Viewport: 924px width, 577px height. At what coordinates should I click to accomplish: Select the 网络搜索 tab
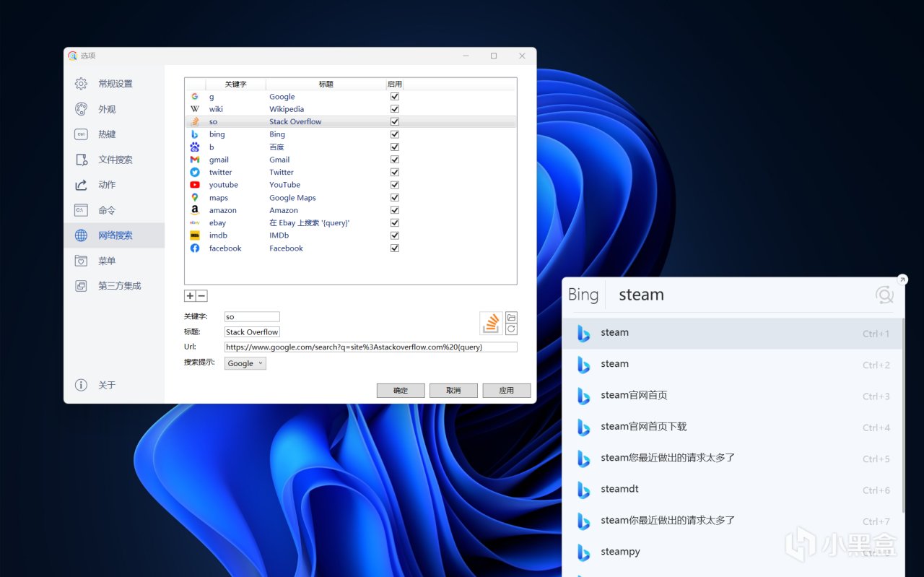pos(114,235)
